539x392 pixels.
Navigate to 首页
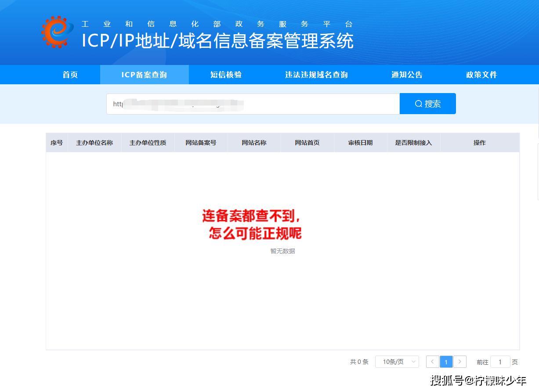pos(70,75)
